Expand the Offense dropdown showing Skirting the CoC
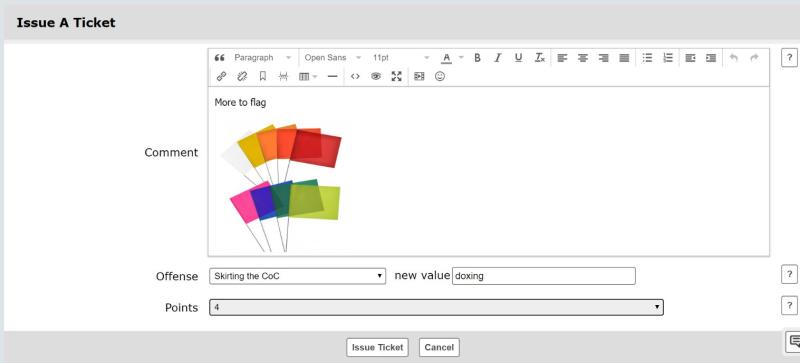Viewport: 800px width, 363px height. coord(297,276)
